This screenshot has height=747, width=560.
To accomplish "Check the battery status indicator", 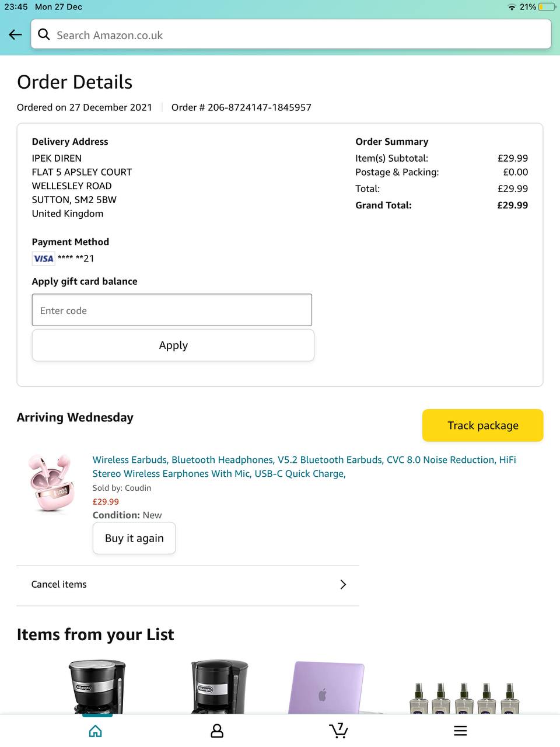I will point(546,7).
